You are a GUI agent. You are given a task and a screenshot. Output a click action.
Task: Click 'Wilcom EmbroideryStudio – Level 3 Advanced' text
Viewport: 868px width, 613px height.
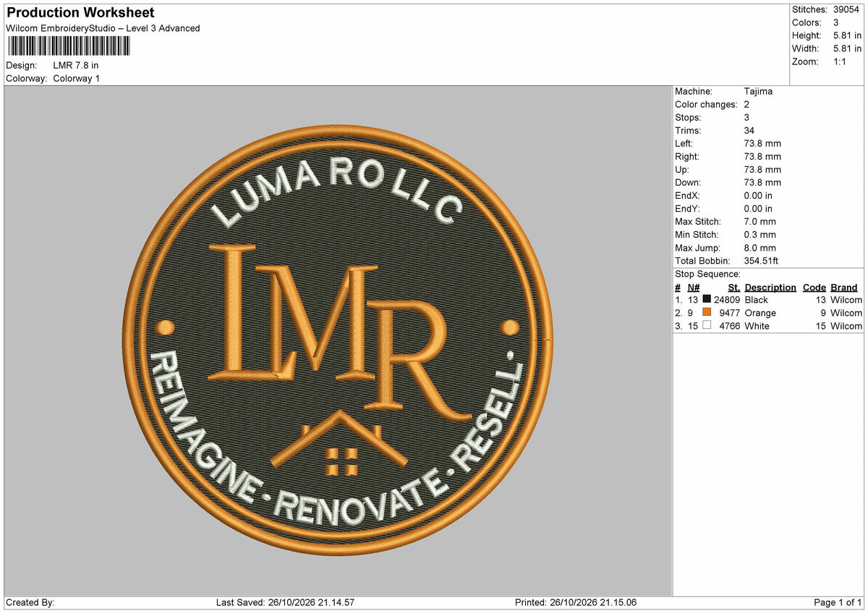[x=103, y=28]
